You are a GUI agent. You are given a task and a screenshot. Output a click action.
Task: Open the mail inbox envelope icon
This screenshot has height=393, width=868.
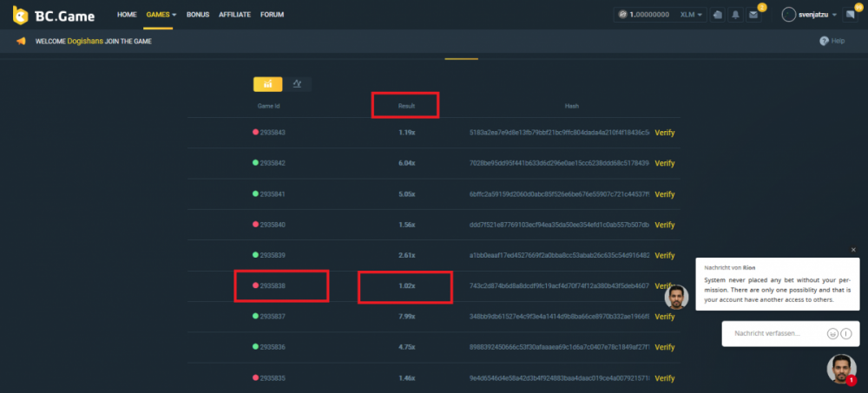pyautogui.click(x=753, y=15)
